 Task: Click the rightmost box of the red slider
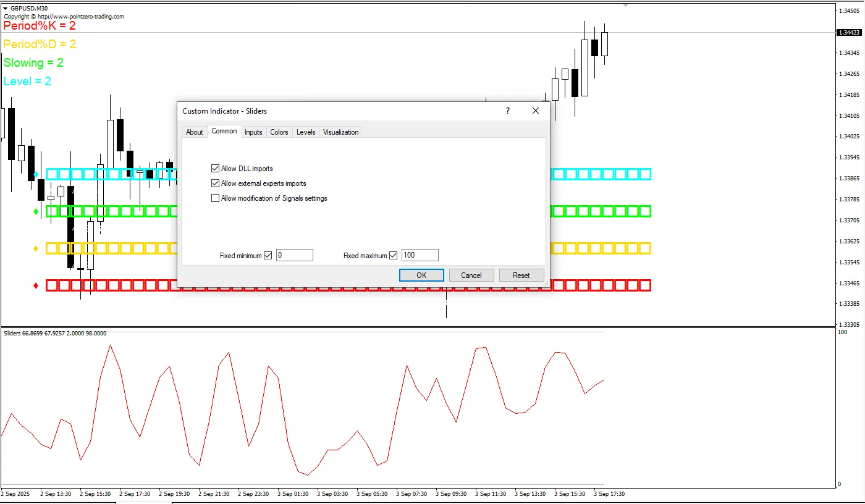[x=645, y=285]
